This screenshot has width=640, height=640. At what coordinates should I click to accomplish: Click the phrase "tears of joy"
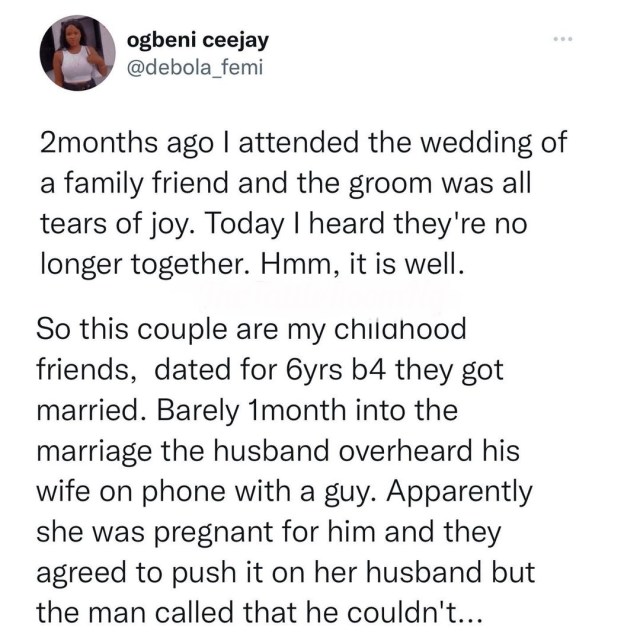(116, 225)
